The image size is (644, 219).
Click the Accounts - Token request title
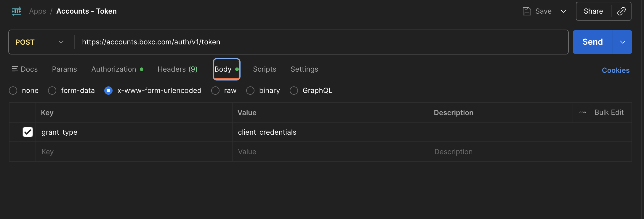point(86,11)
